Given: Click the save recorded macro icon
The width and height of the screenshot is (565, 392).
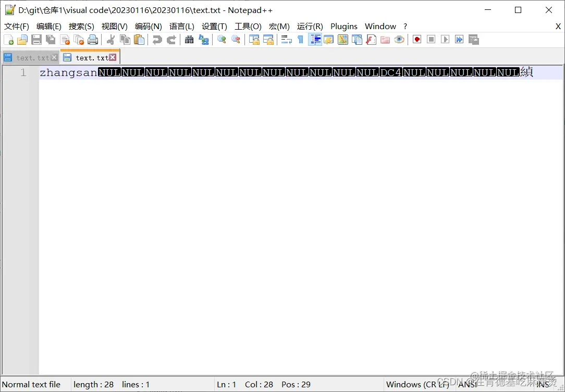Looking at the screenshot, I should [x=473, y=40].
